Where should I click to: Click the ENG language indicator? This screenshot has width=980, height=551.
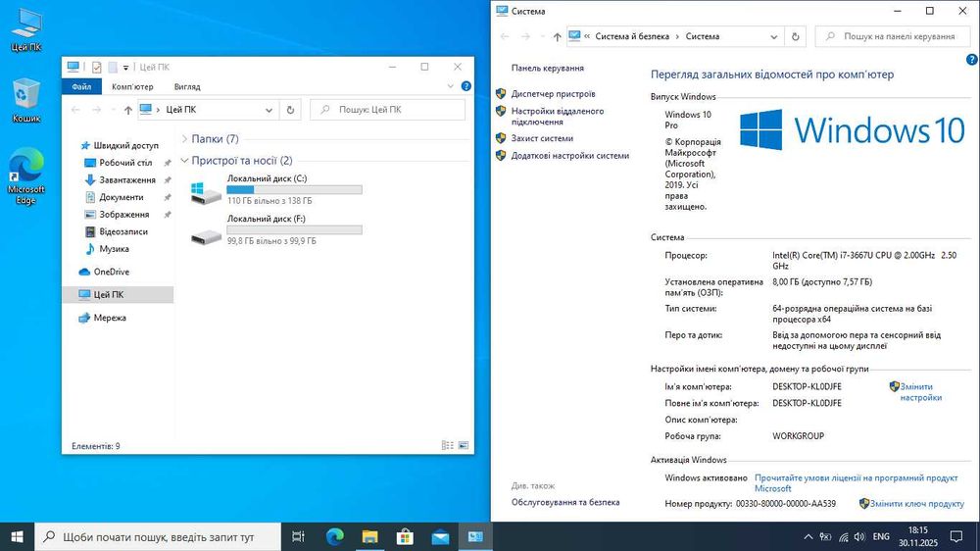click(881, 536)
